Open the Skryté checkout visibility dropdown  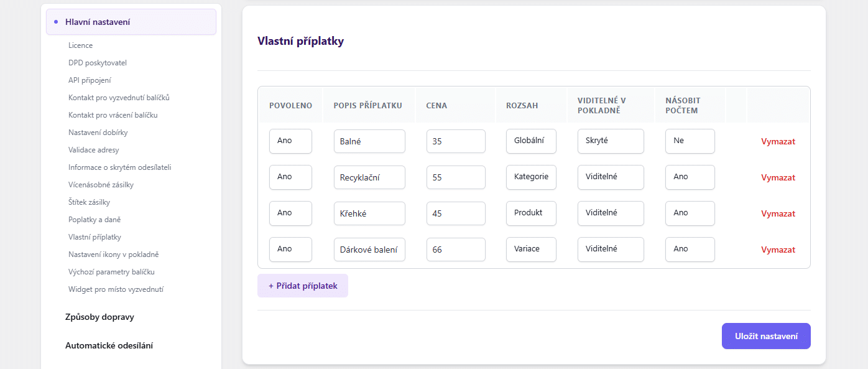[x=610, y=141]
